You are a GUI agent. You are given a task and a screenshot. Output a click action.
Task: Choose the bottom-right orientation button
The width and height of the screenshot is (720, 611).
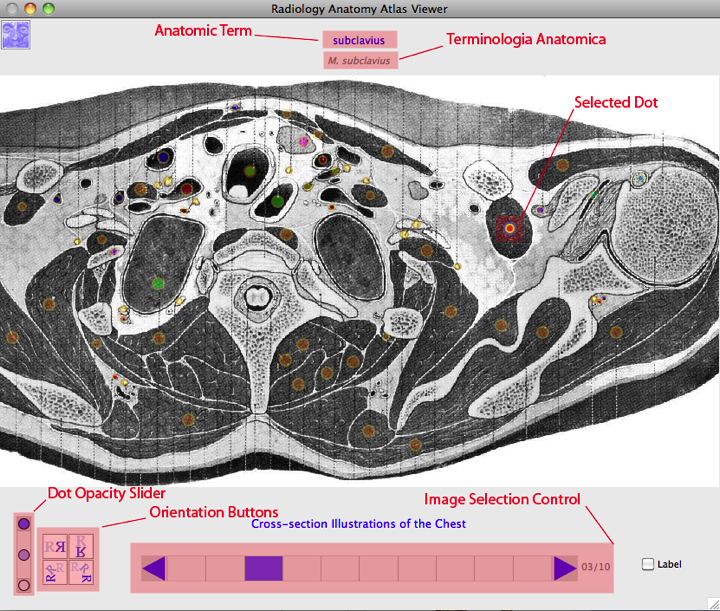(x=83, y=573)
